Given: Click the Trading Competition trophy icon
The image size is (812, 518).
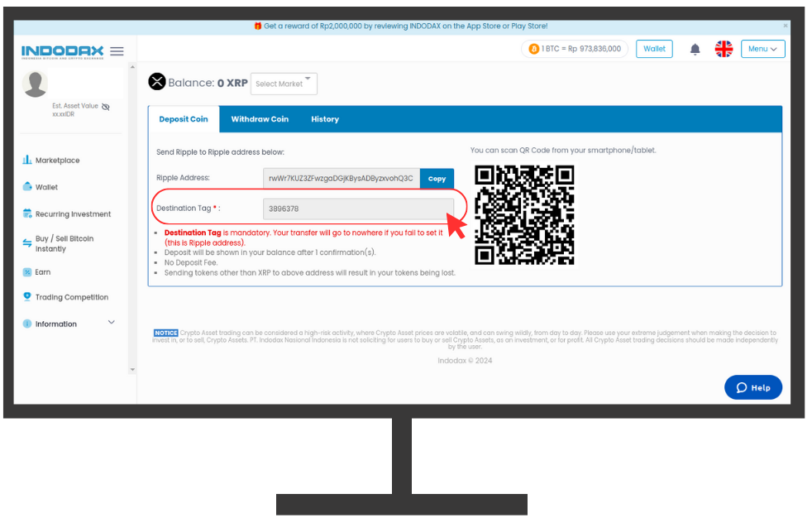Looking at the screenshot, I should (x=27, y=296).
